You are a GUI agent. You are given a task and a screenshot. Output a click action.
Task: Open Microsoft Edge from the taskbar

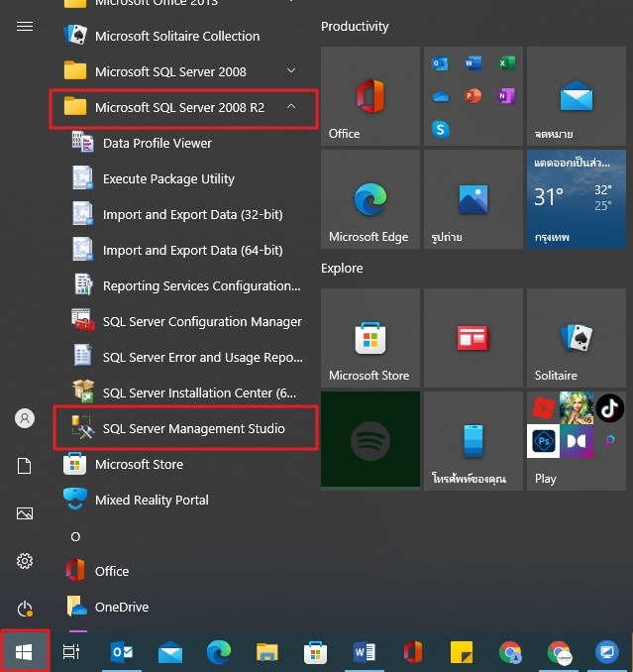coord(219,652)
